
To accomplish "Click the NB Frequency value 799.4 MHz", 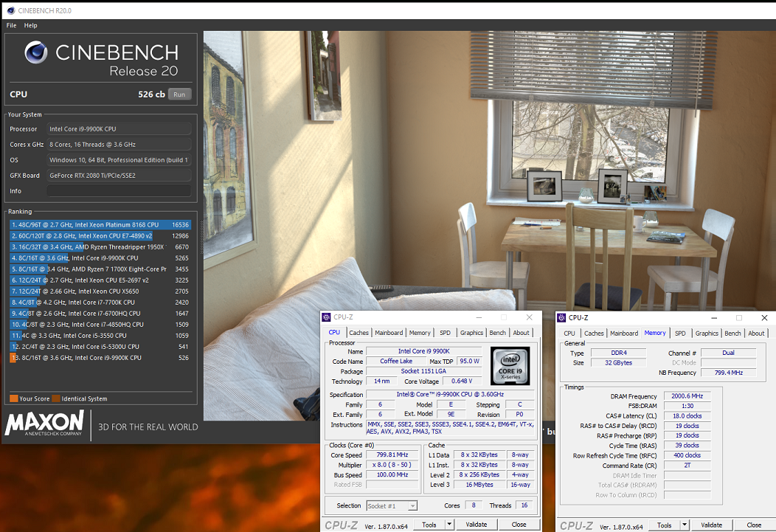I will click(729, 373).
